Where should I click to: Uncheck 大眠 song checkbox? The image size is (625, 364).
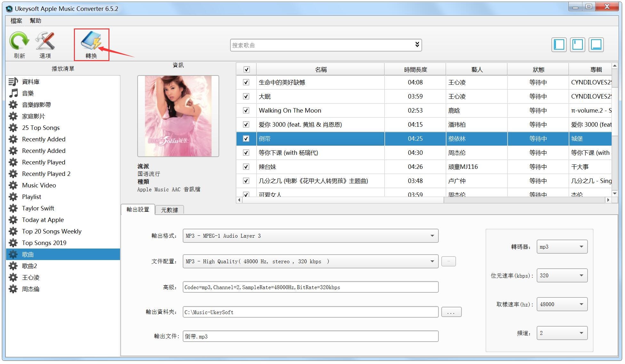(x=246, y=96)
